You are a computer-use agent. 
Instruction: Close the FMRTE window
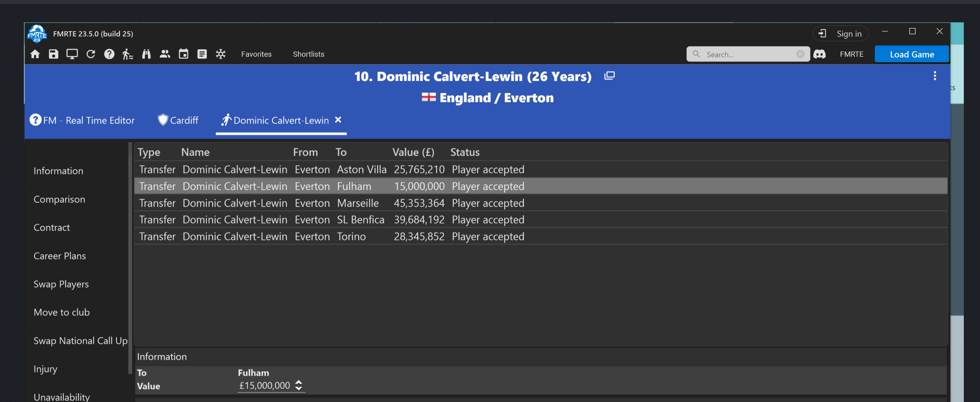tap(939, 32)
